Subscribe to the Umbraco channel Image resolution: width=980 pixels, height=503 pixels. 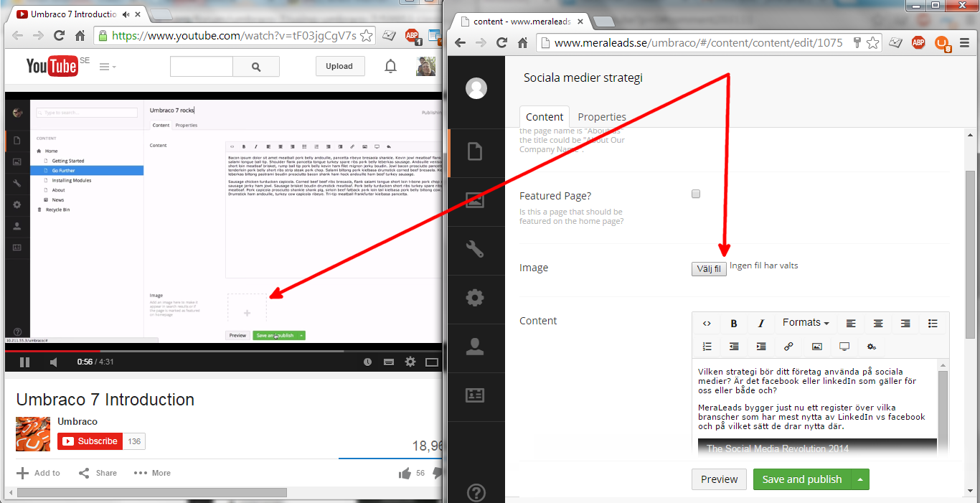point(90,441)
